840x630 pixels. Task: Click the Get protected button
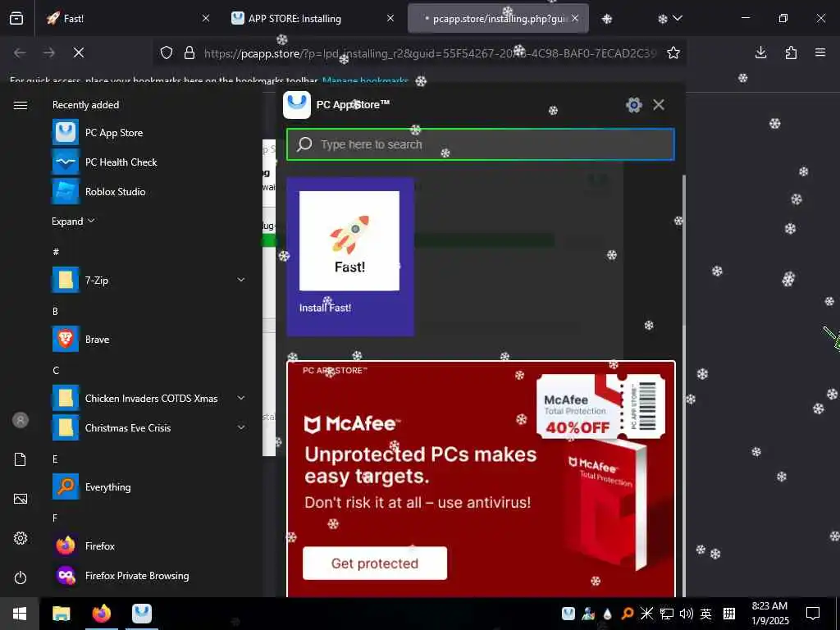374,563
